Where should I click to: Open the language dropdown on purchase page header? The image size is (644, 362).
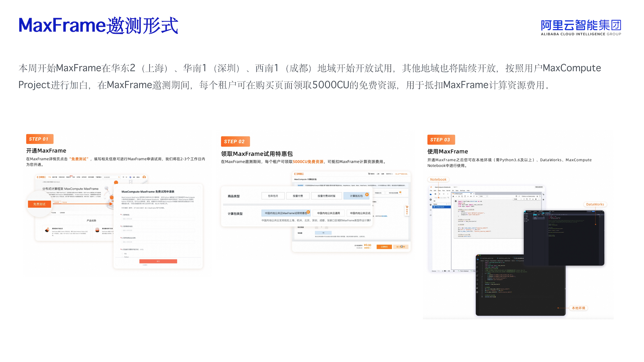(x=389, y=174)
